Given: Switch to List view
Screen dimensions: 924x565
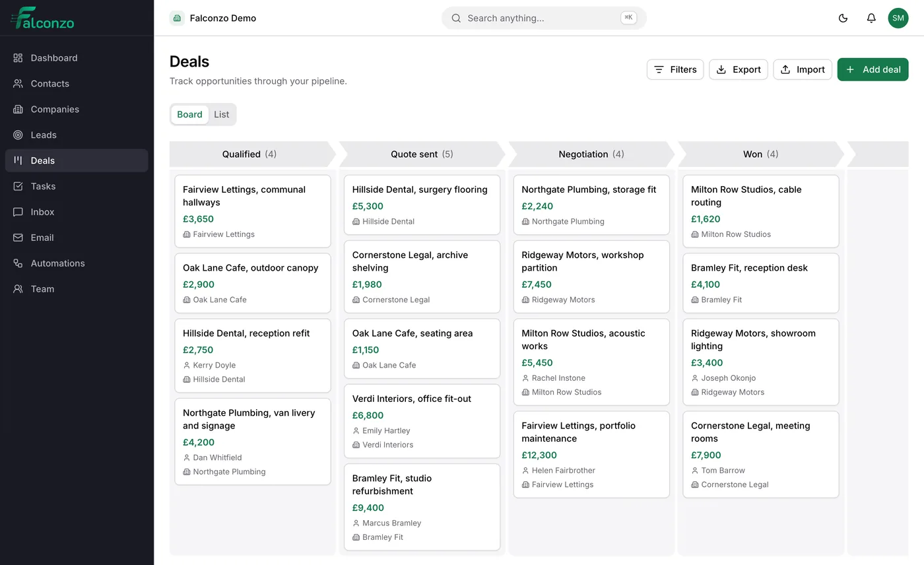Looking at the screenshot, I should 222,114.
